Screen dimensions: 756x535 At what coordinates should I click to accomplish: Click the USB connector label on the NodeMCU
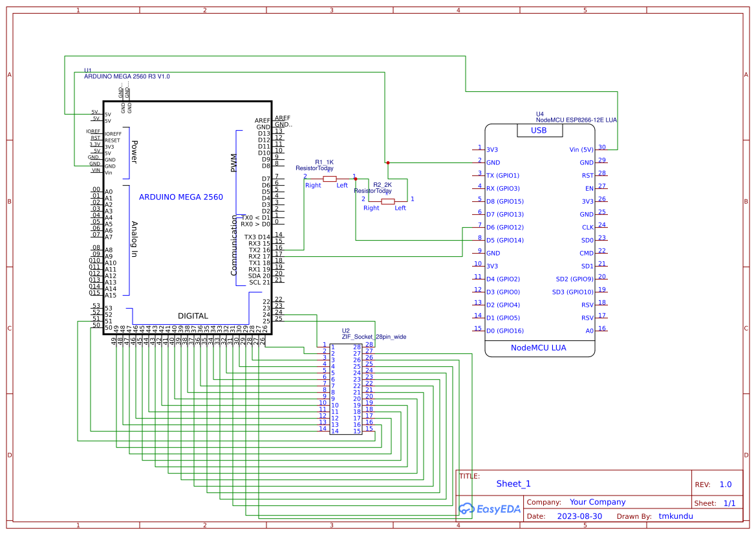pos(540,130)
